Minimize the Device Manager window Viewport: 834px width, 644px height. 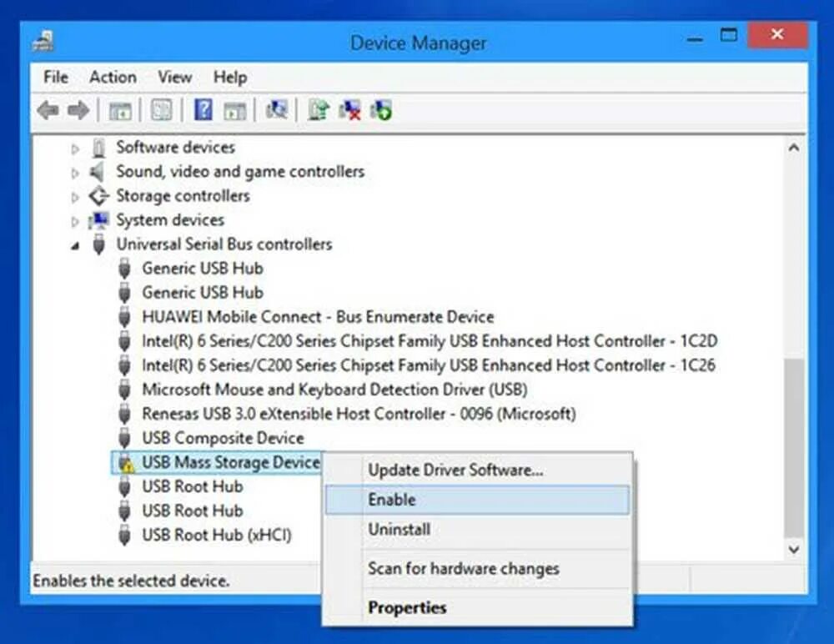[694, 38]
